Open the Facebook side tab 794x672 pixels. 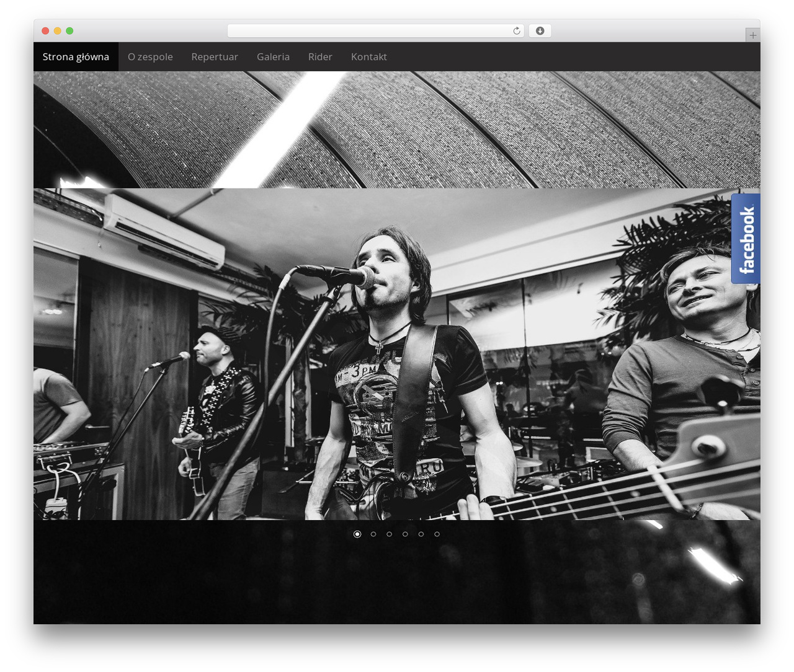tap(746, 239)
